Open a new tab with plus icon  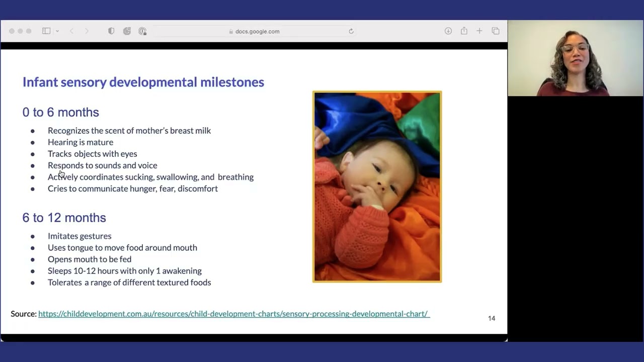coord(479,31)
